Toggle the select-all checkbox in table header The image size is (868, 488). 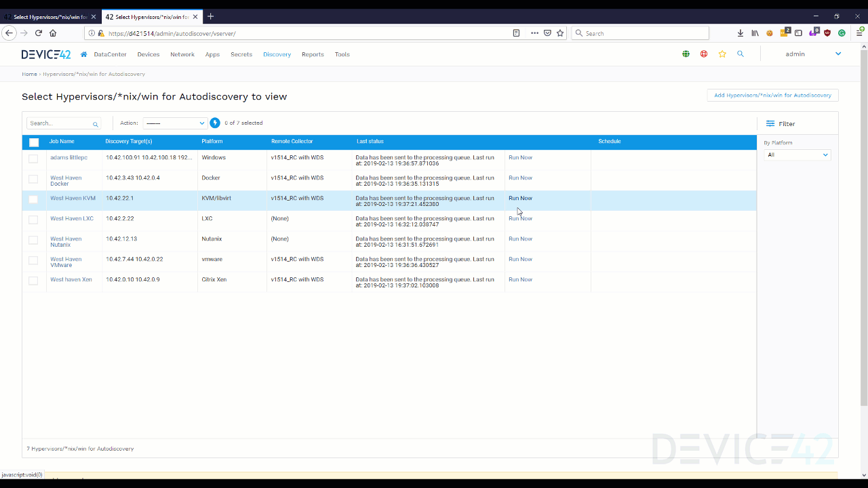pyautogui.click(x=33, y=142)
